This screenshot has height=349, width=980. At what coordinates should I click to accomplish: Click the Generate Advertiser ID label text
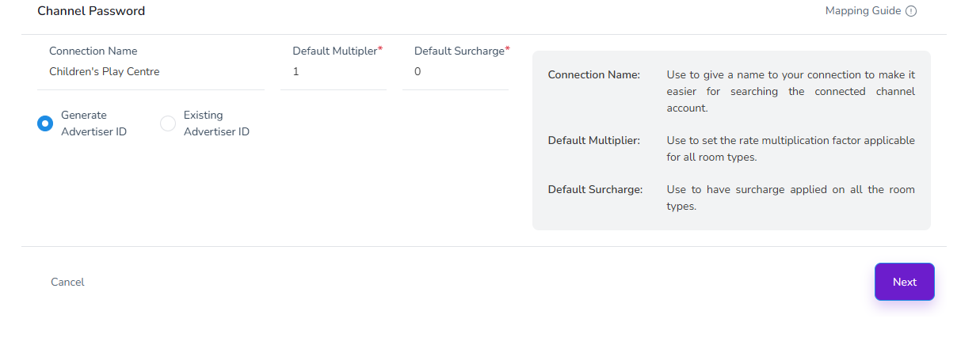click(93, 123)
